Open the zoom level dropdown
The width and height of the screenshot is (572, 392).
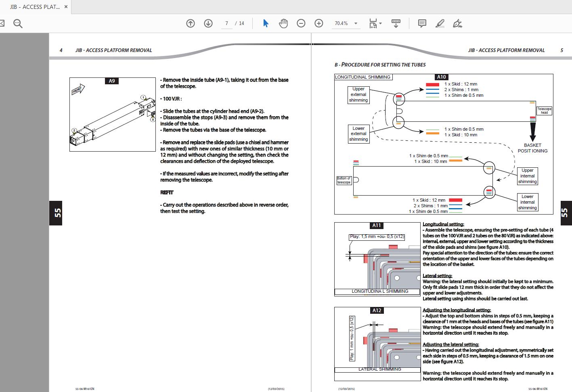click(346, 23)
